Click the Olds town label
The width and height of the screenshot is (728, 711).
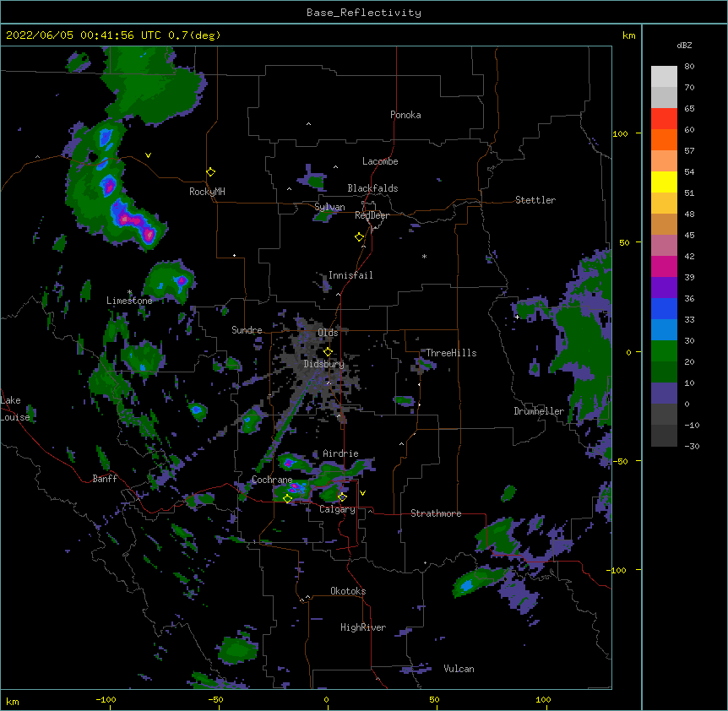(x=328, y=333)
